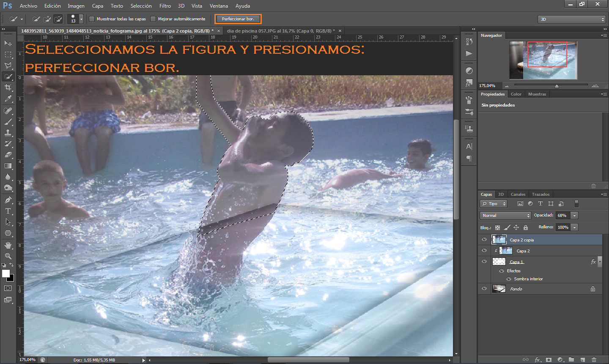Enable Muestrear todas las capas checkbox
The image size is (609, 364).
(x=92, y=19)
